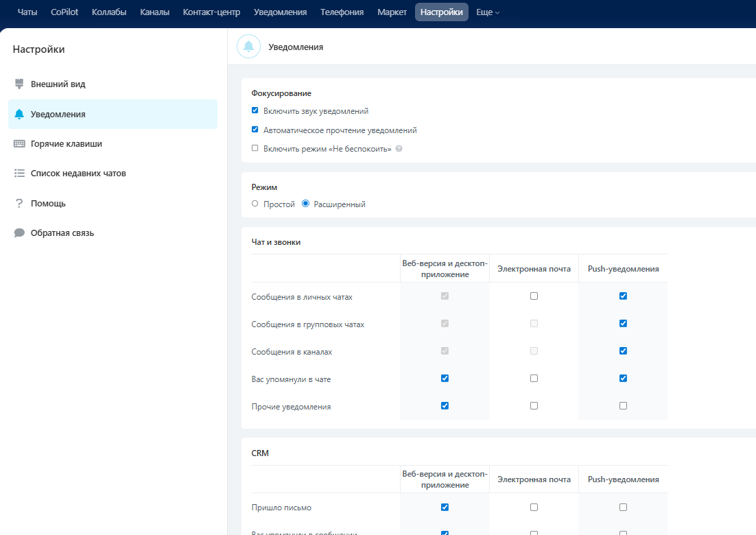Click the keyboard icon for Горячие клавиши
This screenshot has width=756, height=535.
coord(19,144)
